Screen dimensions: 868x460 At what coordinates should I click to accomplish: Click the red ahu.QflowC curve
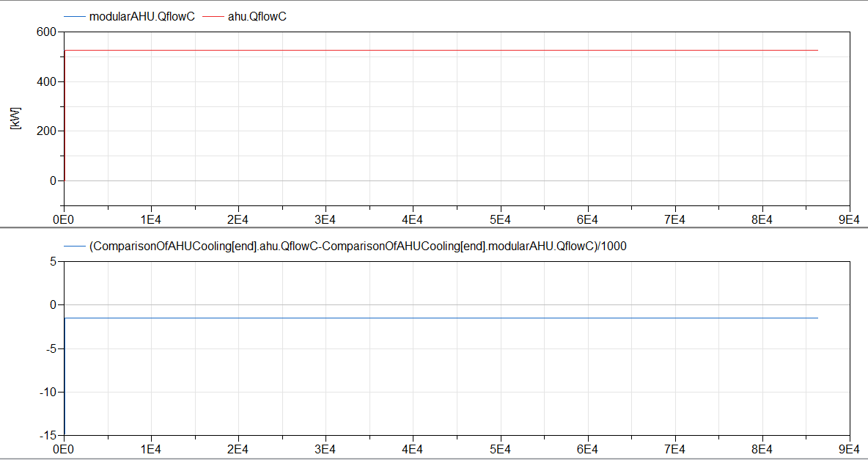[440, 50]
